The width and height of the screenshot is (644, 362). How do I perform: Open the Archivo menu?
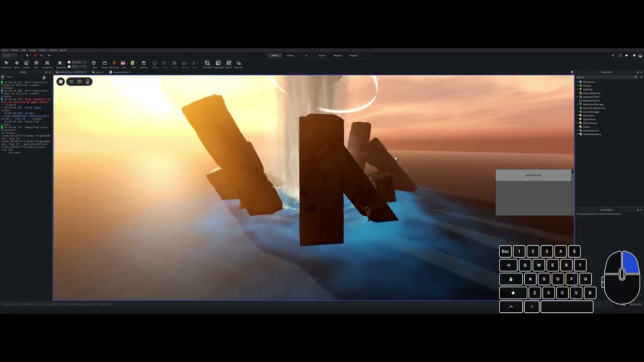point(5,50)
